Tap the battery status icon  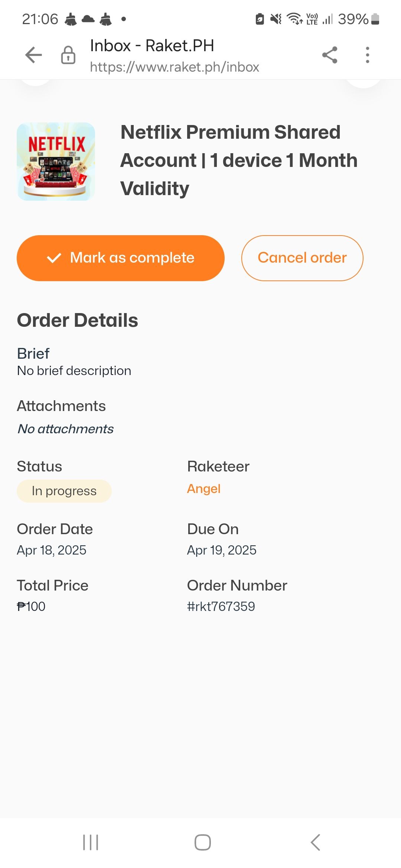click(375, 19)
